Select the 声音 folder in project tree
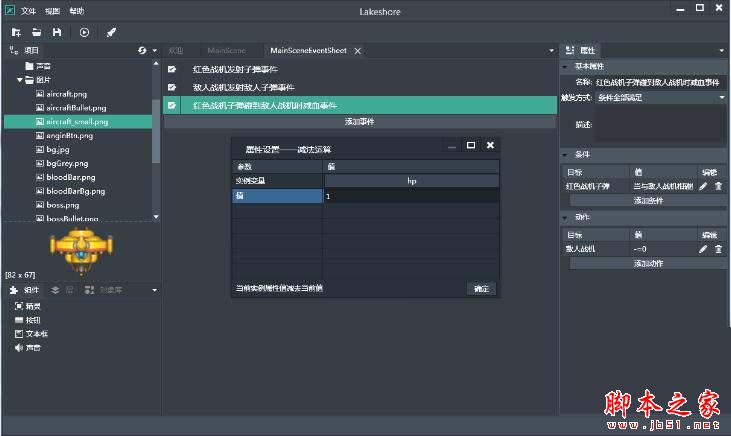The image size is (731, 436). pyautogui.click(x=38, y=66)
